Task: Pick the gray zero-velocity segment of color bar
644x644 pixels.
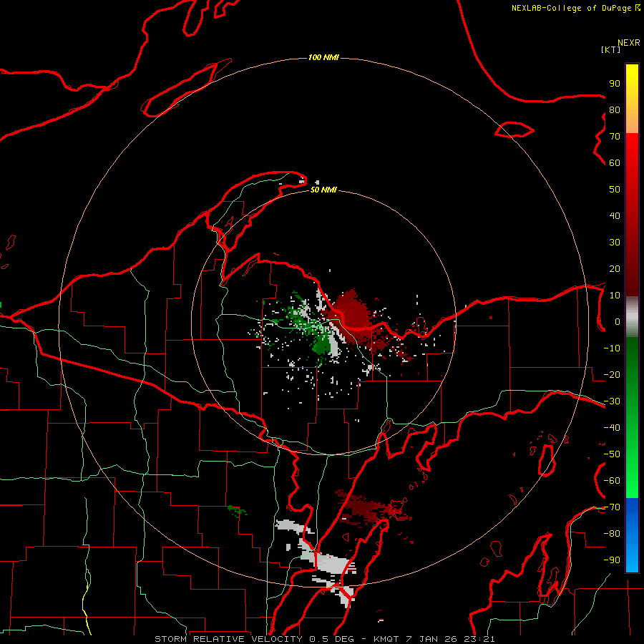Action: 632,317
